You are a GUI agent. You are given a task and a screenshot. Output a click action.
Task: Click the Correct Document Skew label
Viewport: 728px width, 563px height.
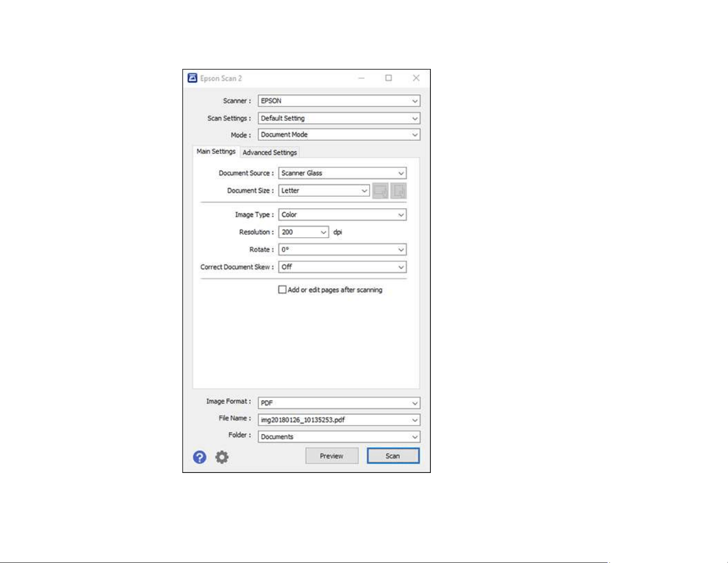tap(237, 267)
